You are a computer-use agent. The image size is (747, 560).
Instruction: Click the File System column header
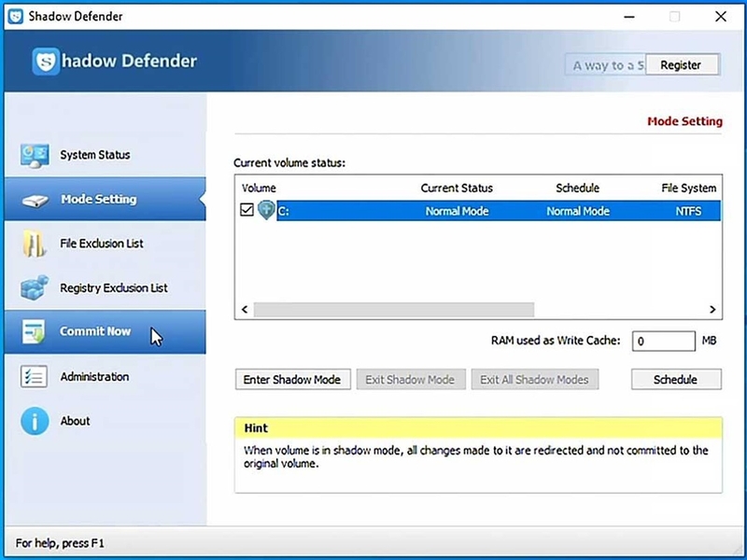click(x=688, y=189)
